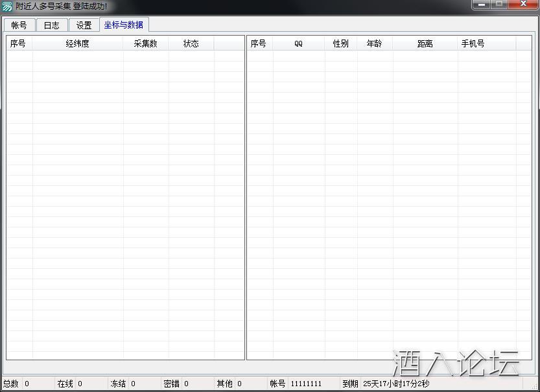Open the 日志 tab

51,26
